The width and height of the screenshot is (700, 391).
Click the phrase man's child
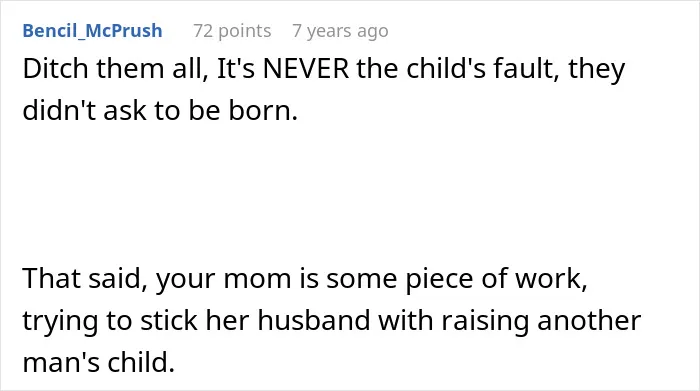click(98, 362)
